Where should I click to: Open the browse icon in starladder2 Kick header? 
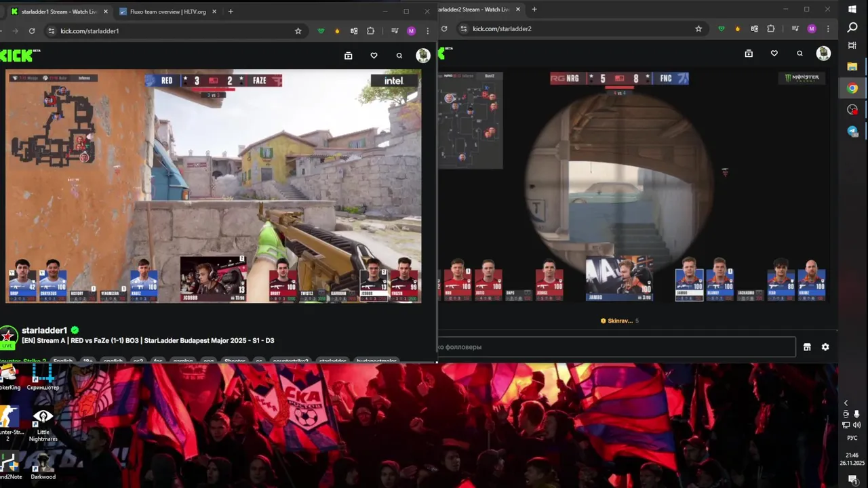749,54
